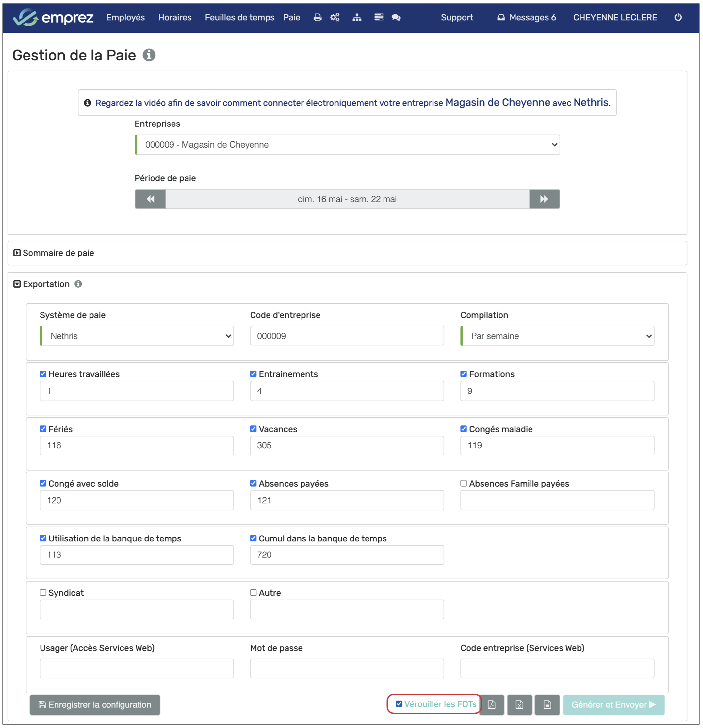Enable Absences Famille payées checkbox

pyautogui.click(x=464, y=483)
